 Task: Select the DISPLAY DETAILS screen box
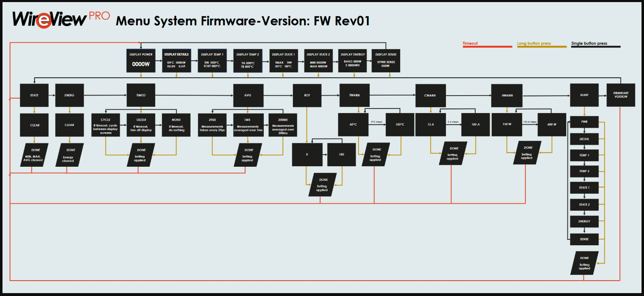pos(176,61)
